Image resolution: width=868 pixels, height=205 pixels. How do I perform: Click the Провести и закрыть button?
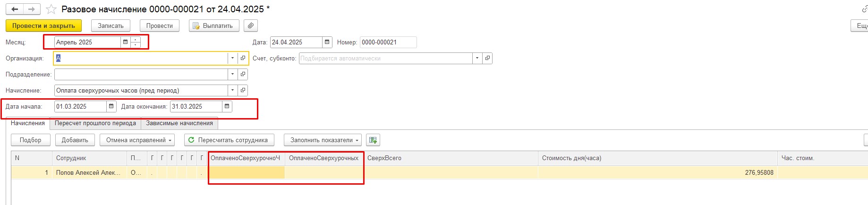click(43, 26)
